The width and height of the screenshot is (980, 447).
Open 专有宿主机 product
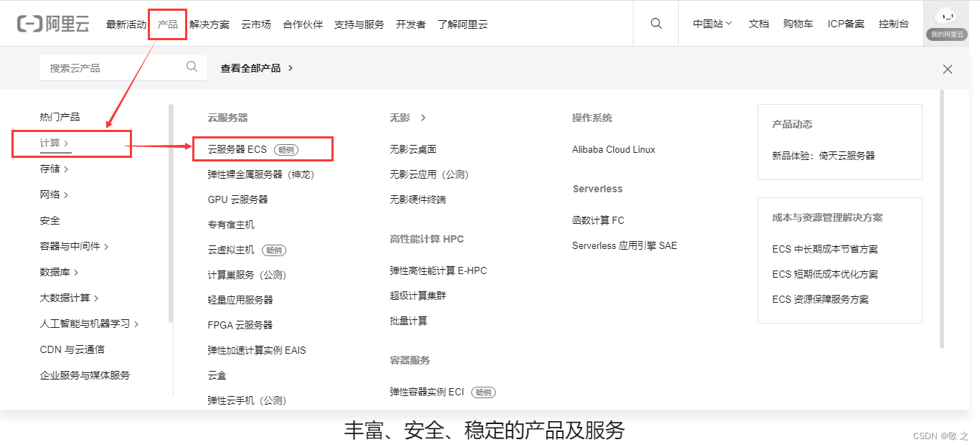pyautogui.click(x=231, y=225)
